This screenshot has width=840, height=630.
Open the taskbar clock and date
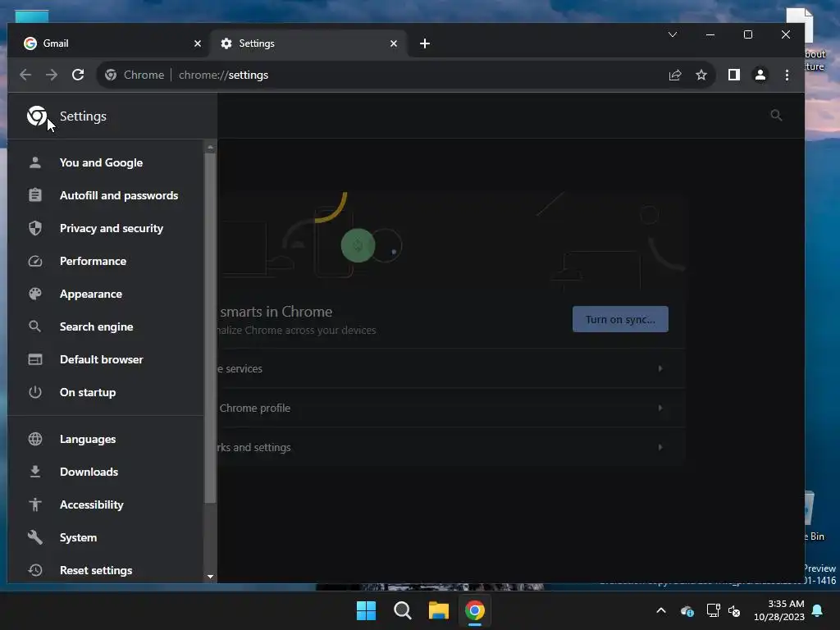pos(779,610)
